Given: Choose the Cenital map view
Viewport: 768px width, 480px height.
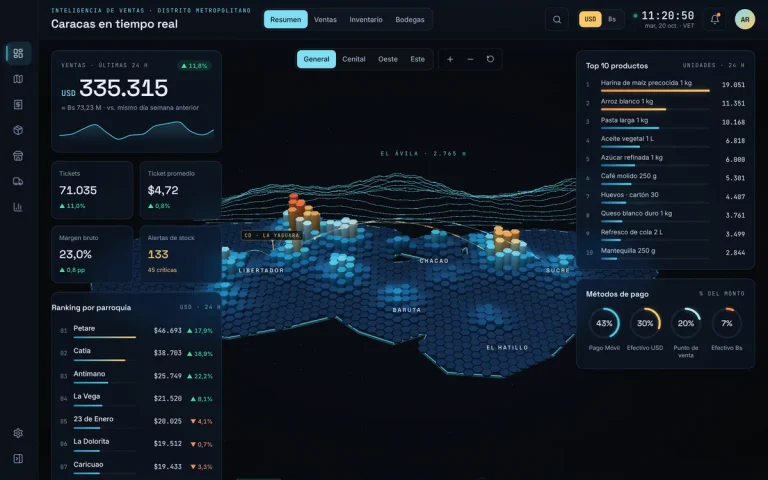Looking at the screenshot, I should click(354, 59).
